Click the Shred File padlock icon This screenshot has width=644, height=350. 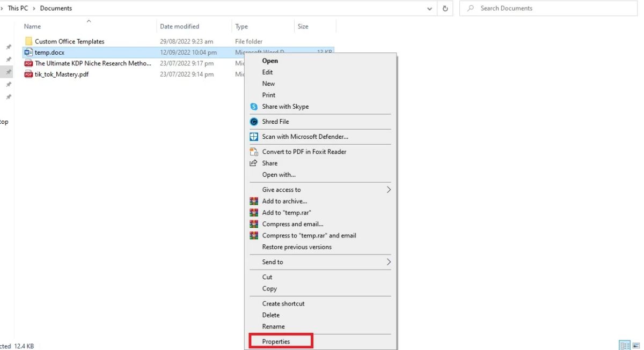pos(253,122)
